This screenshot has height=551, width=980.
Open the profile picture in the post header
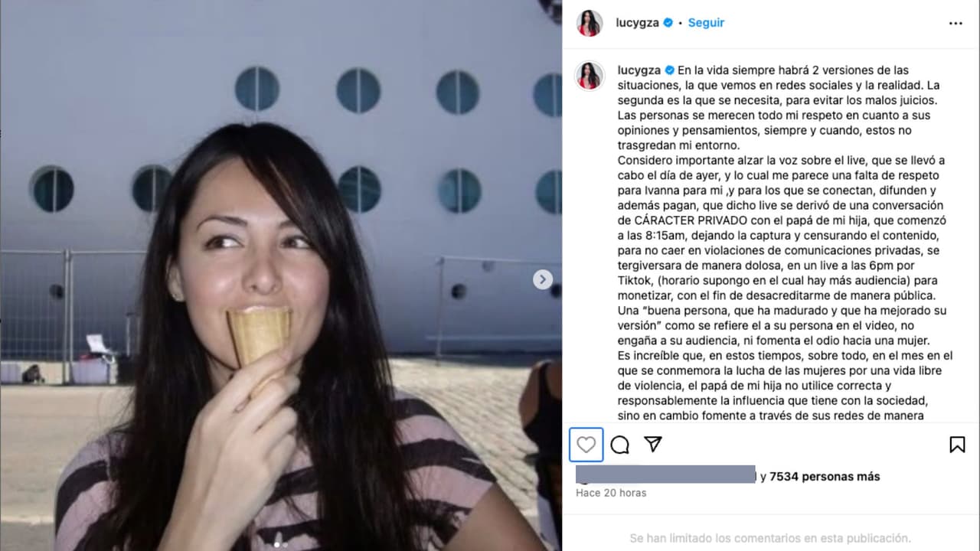click(590, 23)
